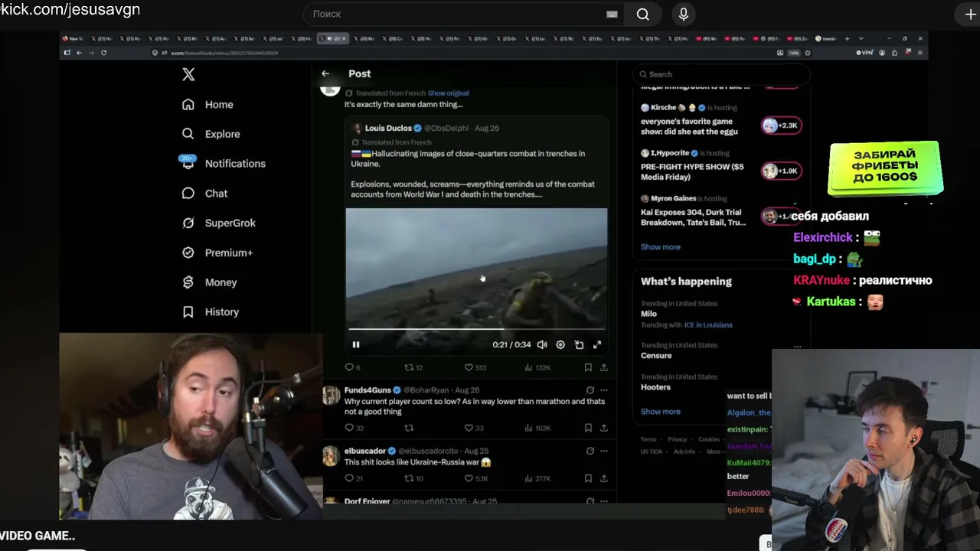
Task: Click the X Search field
Action: coord(721,74)
